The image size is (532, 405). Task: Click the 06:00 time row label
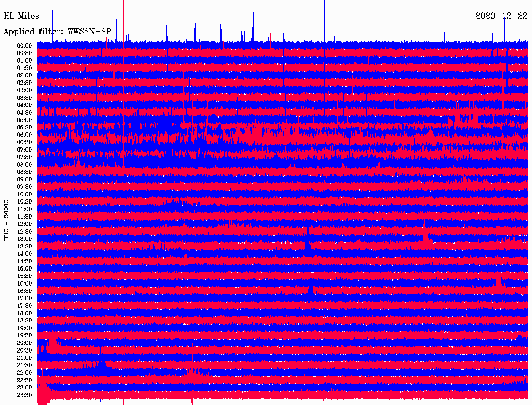[x=24, y=134]
